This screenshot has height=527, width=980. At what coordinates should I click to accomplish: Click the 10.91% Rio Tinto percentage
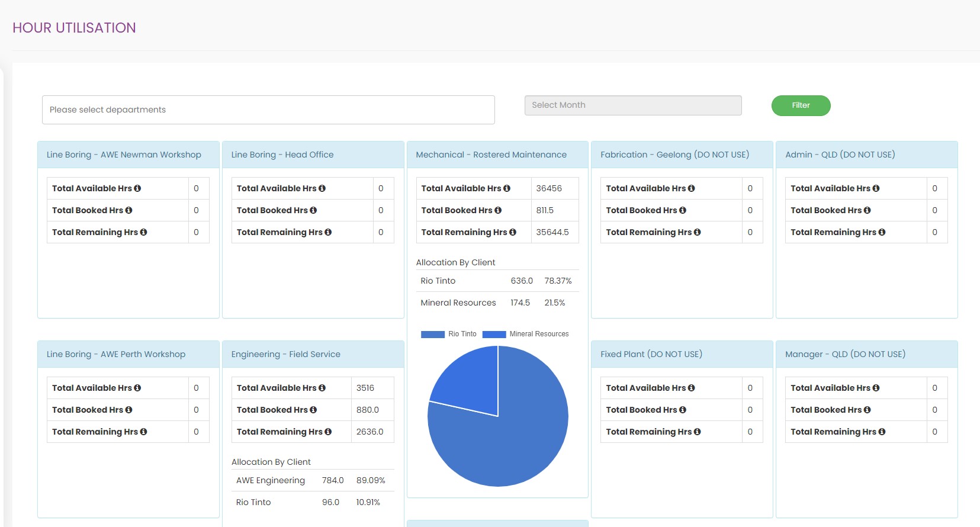368,502
